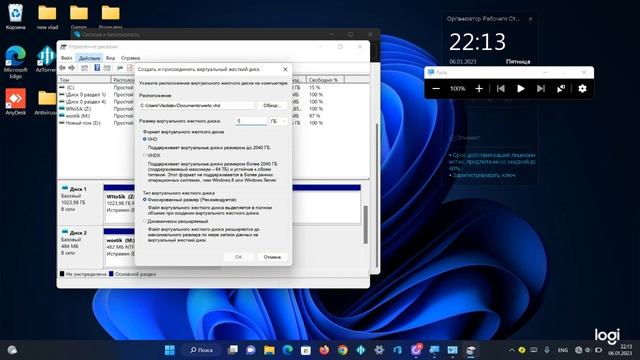The width and height of the screenshot is (640, 360).
Task: Start Magnifier reading with the play icon
Action: pyautogui.click(x=520, y=89)
